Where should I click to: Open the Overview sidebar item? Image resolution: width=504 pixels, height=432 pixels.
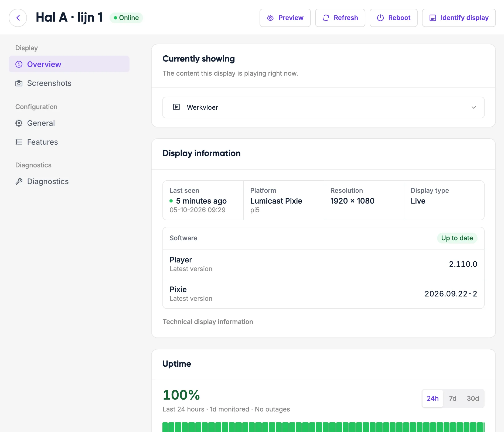click(x=69, y=64)
